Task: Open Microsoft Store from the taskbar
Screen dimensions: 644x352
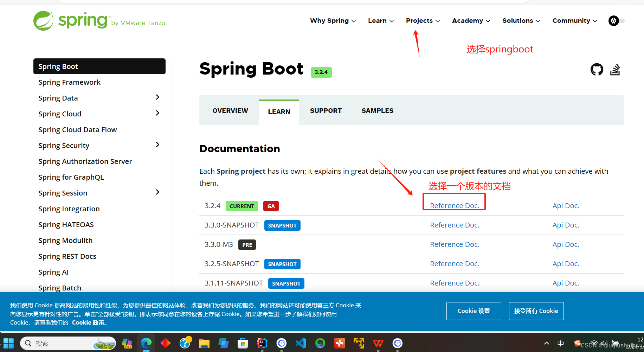Action: pos(243,343)
